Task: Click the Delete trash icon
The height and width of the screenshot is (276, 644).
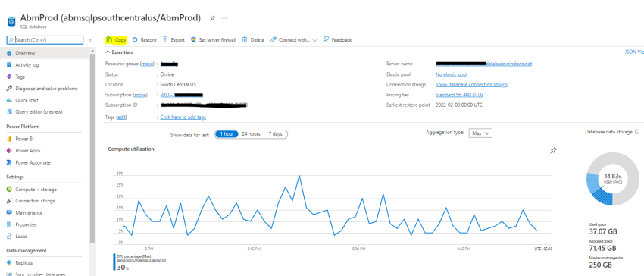Action: (245, 40)
